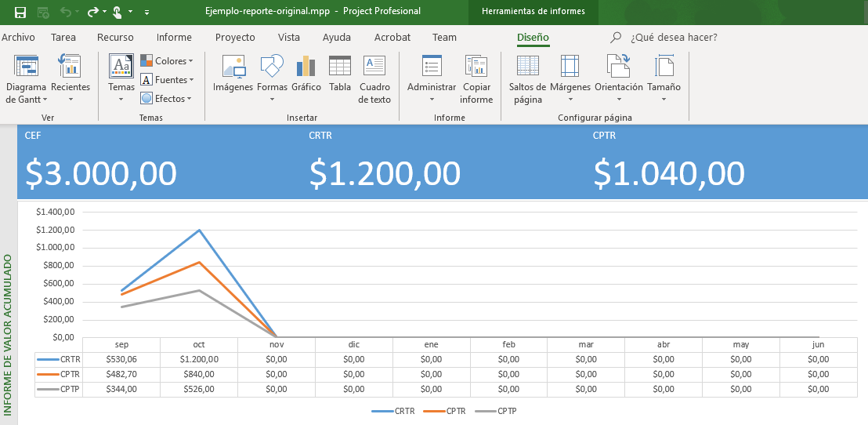Select the CPTR $1.040,00 value
This screenshot has width=868, height=425.
[669, 173]
